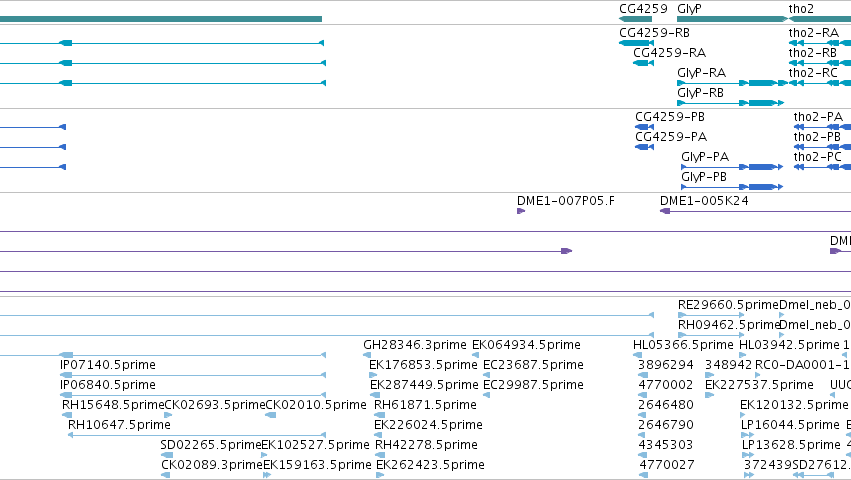Click the 2646480 feature label
This screenshot has width=851, height=480.
pos(666,406)
